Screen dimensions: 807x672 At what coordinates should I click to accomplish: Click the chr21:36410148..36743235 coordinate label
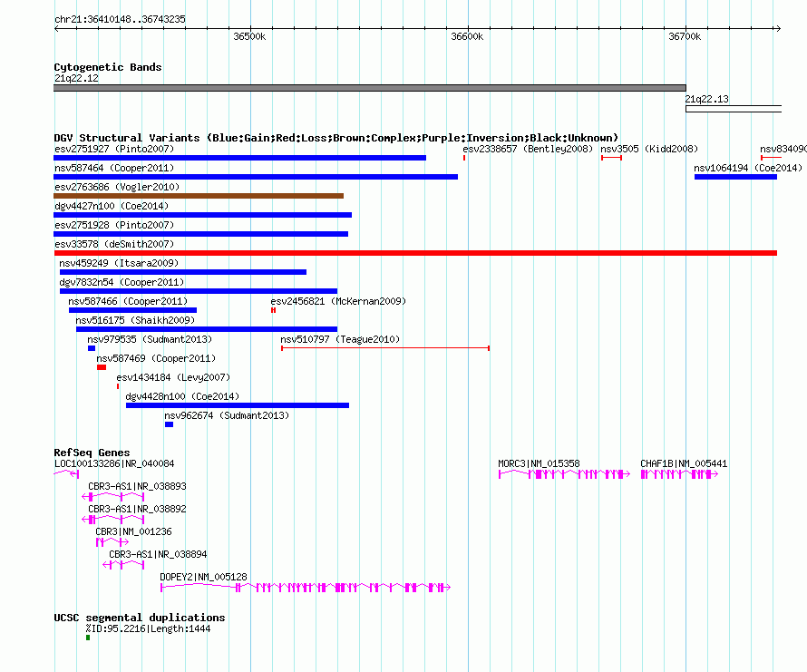pos(120,19)
